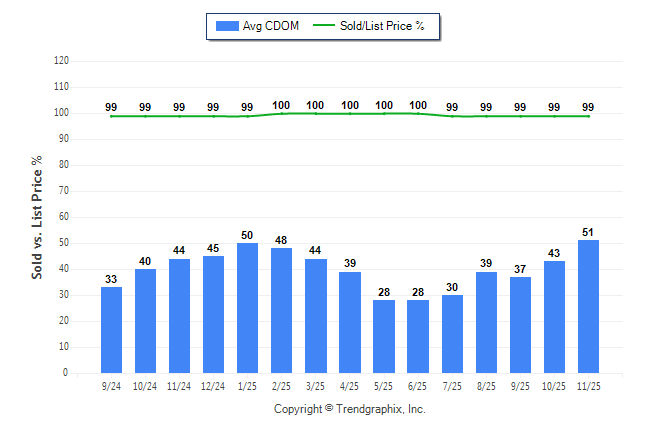646x434 pixels.
Task: Click the green line point above 9/24
Action: [111, 116]
